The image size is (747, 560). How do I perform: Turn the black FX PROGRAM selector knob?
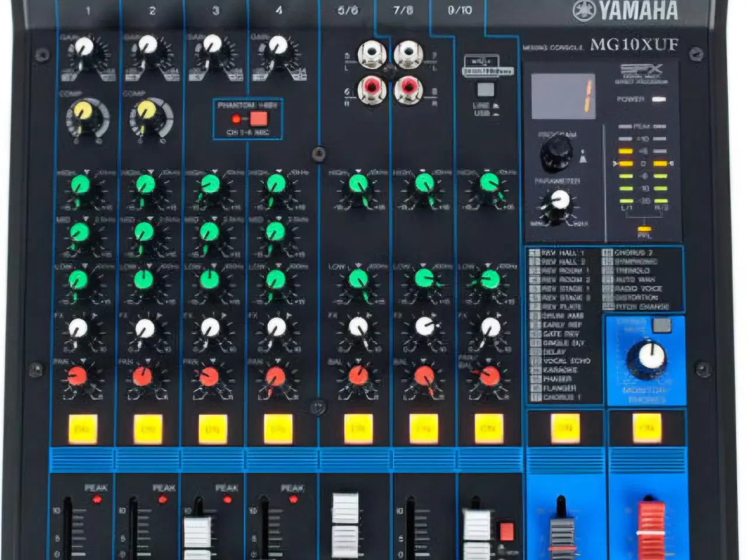click(556, 153)
